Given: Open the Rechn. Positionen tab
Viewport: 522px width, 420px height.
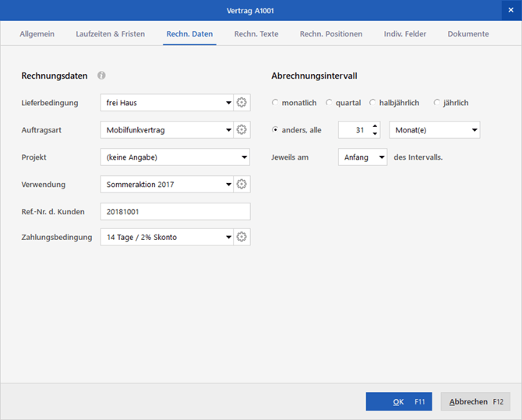Looking at the screenshot, I should point(330,34).
